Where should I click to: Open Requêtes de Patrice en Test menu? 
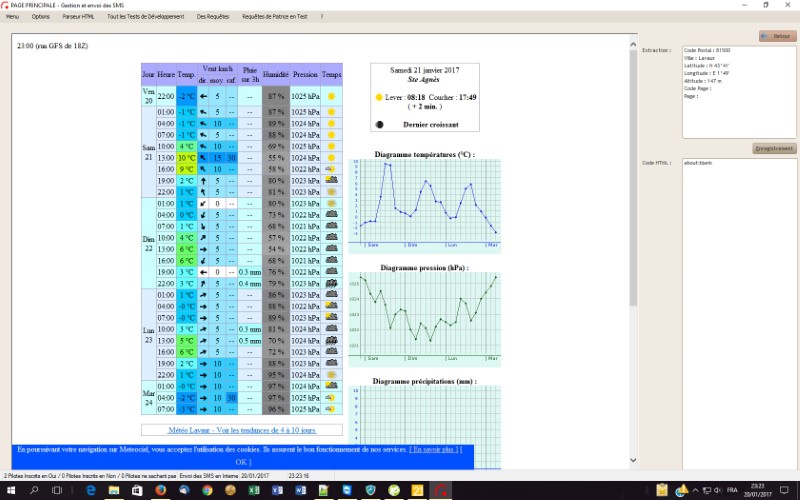[274, 16]
